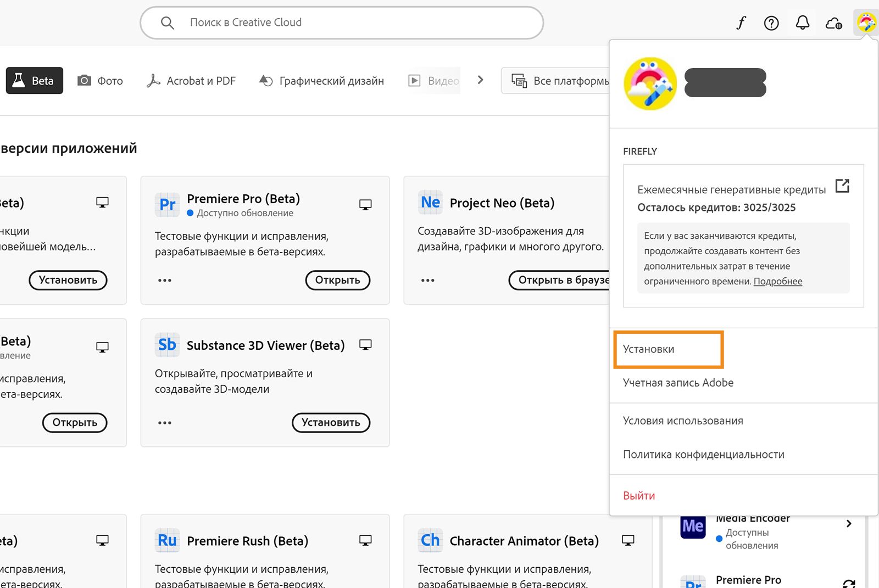Open the help question mark icon
This screenshot has width=879, height=588.
tap(771, 23)
